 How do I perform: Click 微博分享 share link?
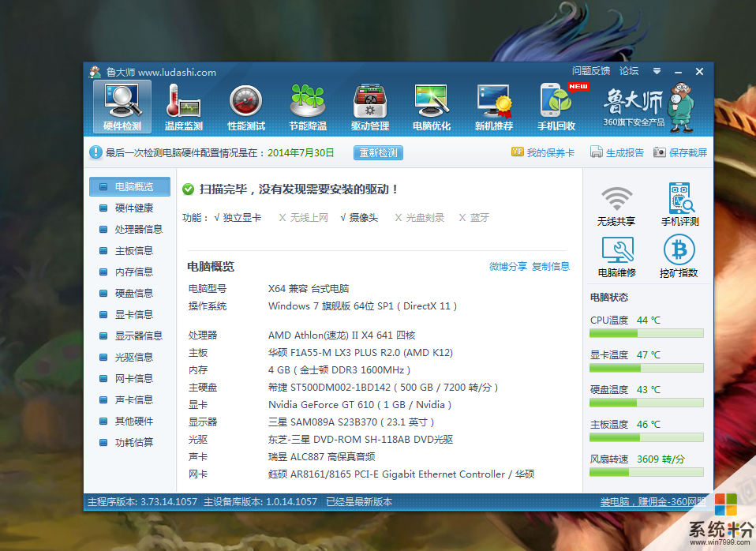pyautogui.click(x=508, y=266)
